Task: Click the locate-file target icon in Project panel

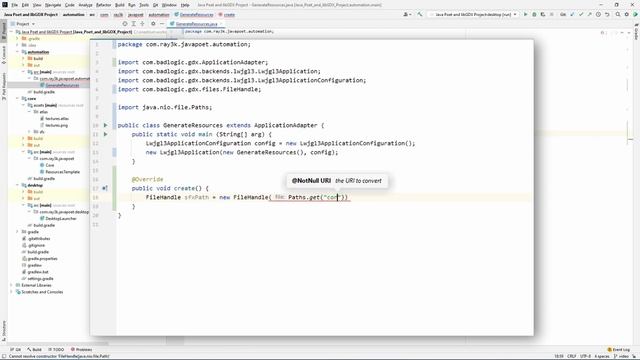Action: coord(125,24)
